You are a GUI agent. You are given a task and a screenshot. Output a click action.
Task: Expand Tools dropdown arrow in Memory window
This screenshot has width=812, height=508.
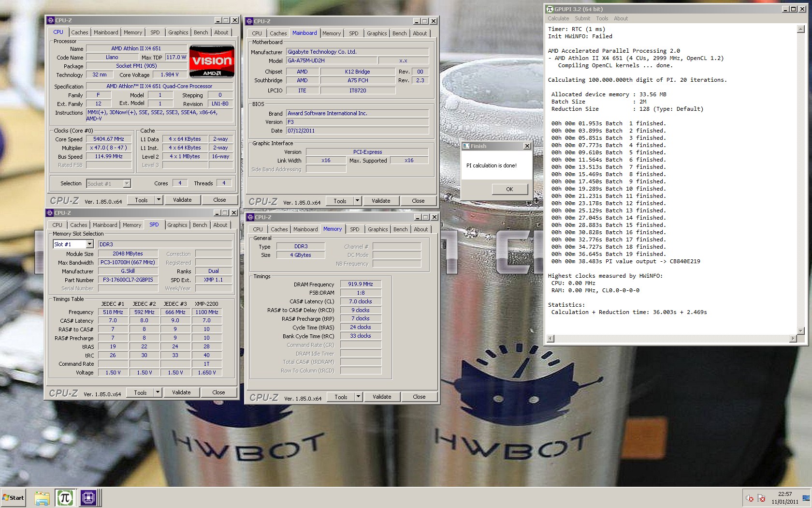pyautogui.click(x=358, y=397)
